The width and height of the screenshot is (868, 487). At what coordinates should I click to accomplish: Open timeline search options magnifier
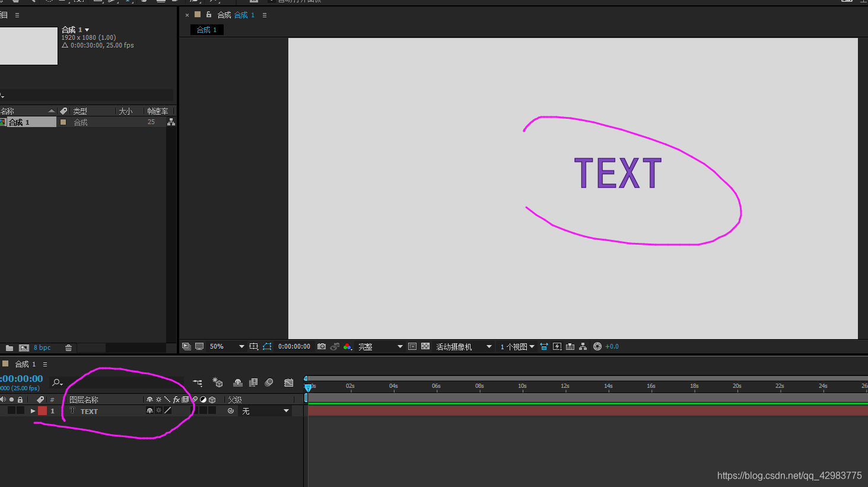(57, 383)
